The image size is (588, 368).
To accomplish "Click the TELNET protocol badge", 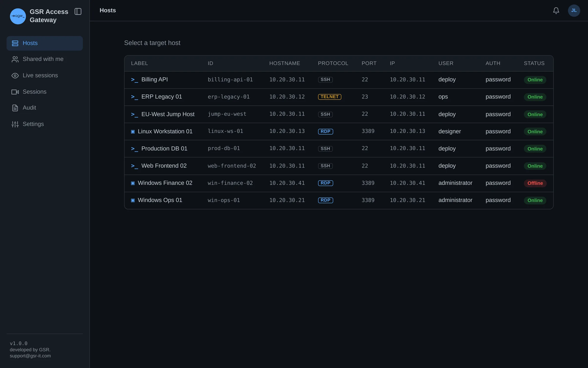I will pos(330,97).
